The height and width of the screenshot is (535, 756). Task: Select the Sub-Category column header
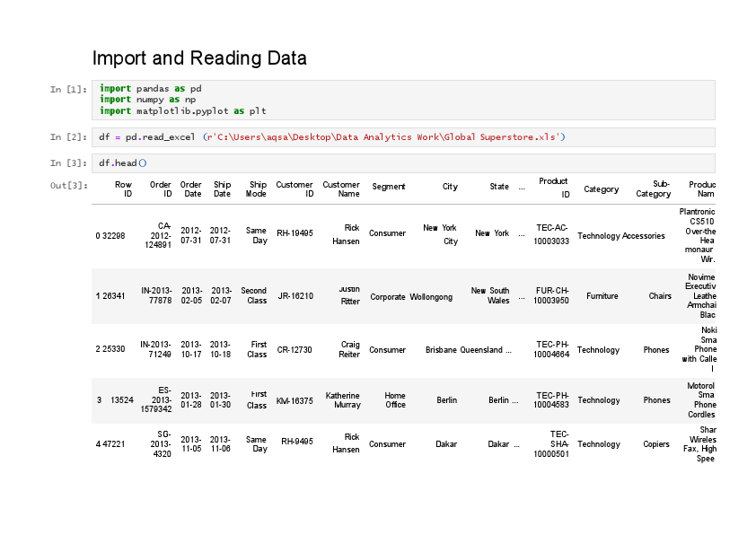(x=653, y=189)
